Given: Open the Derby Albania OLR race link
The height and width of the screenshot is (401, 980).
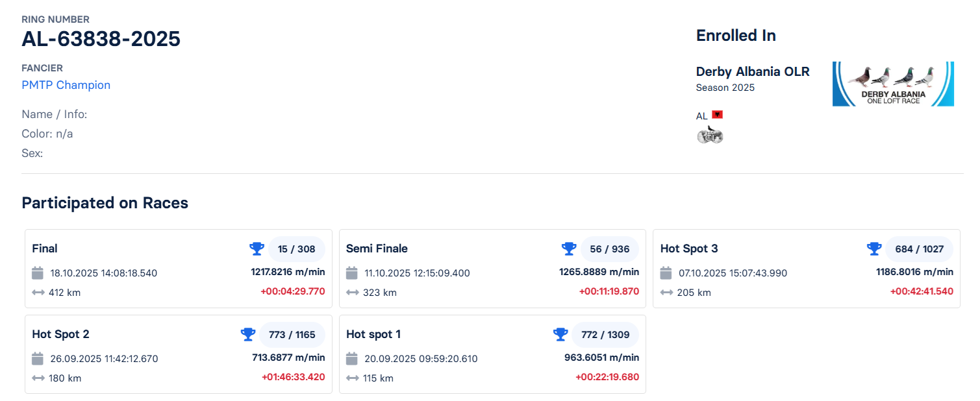Looking at the screenshot, I should tap(752, 71).
